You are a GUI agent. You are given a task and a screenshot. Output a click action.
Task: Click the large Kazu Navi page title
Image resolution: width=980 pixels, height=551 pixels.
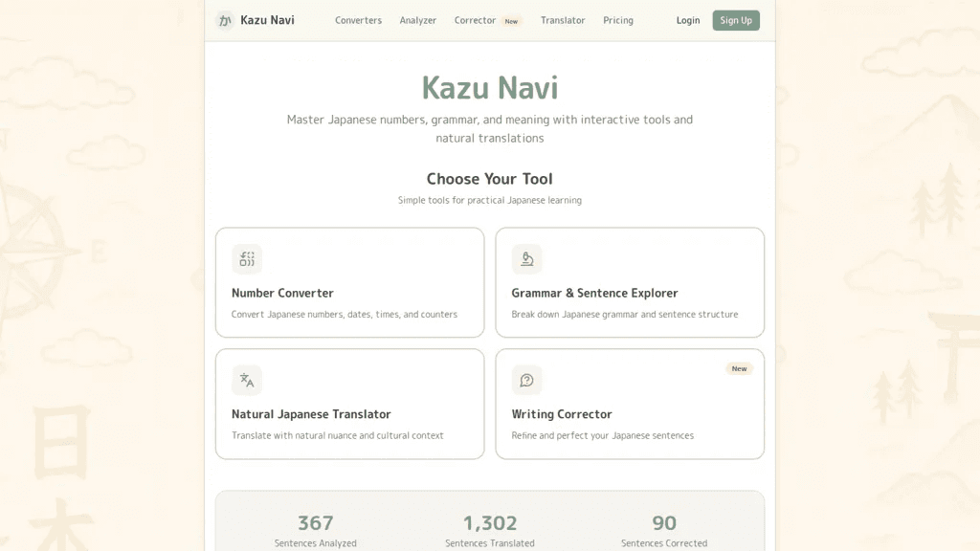[x=490, y=87]
